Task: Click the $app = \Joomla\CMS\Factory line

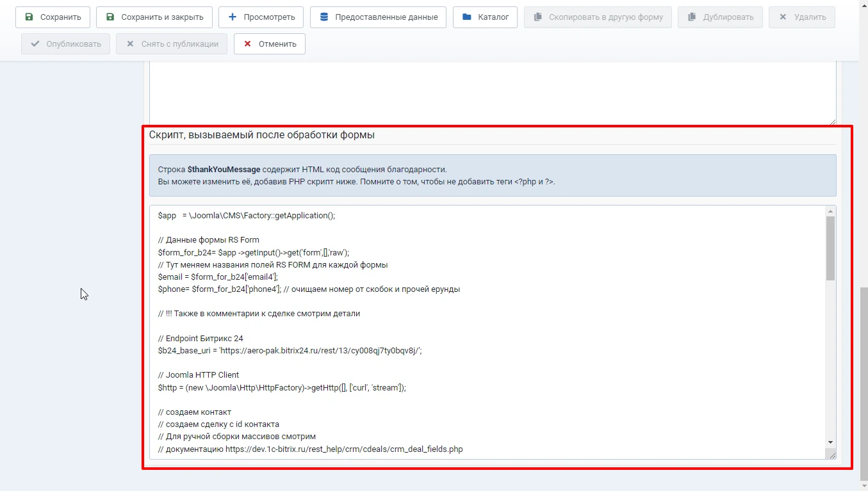Action: coord(247,215)
